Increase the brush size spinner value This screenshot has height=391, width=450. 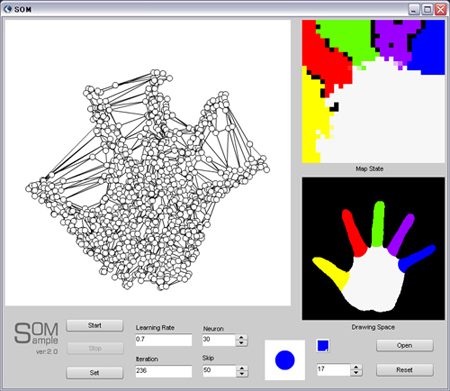pos(356,367)
